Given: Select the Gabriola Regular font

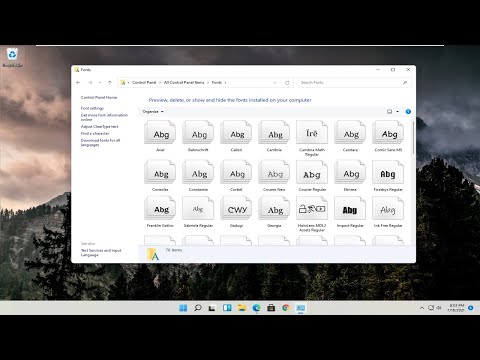Looking at the screenshot, I should point(198,212).
